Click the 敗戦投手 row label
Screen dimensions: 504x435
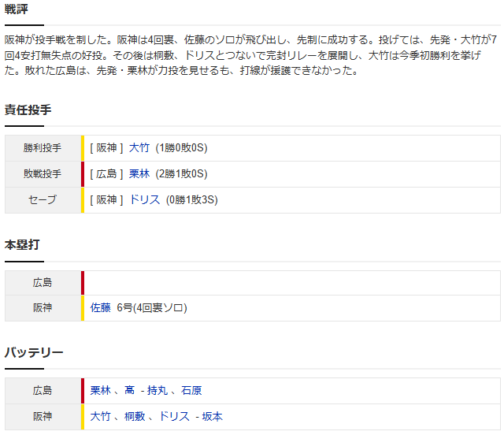click(43, 174)
